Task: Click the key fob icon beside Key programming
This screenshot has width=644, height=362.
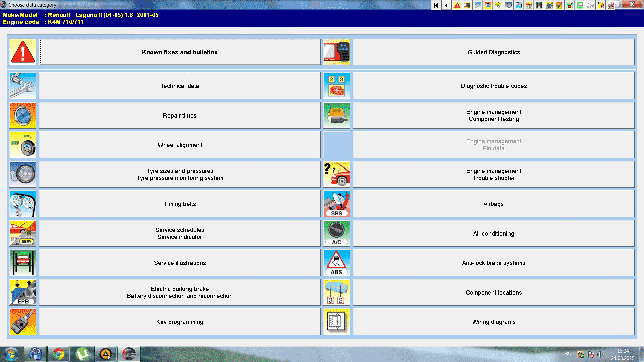Action: (23, 322)
